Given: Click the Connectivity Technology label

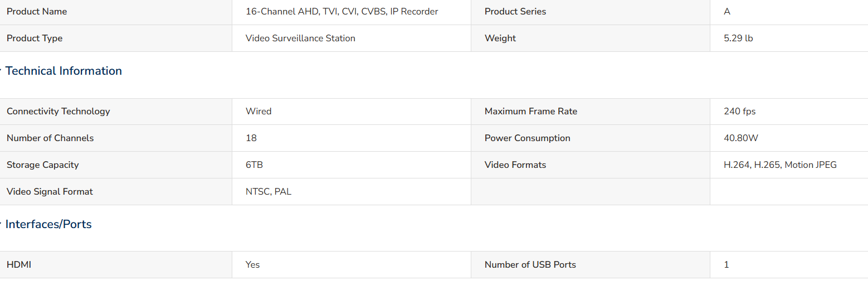Looking at the screenshot, I should 58,111.
